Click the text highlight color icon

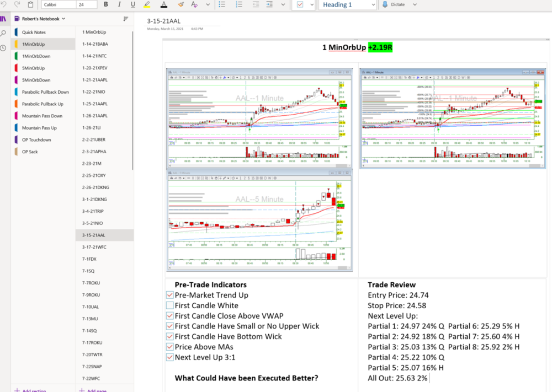(146, 4)
